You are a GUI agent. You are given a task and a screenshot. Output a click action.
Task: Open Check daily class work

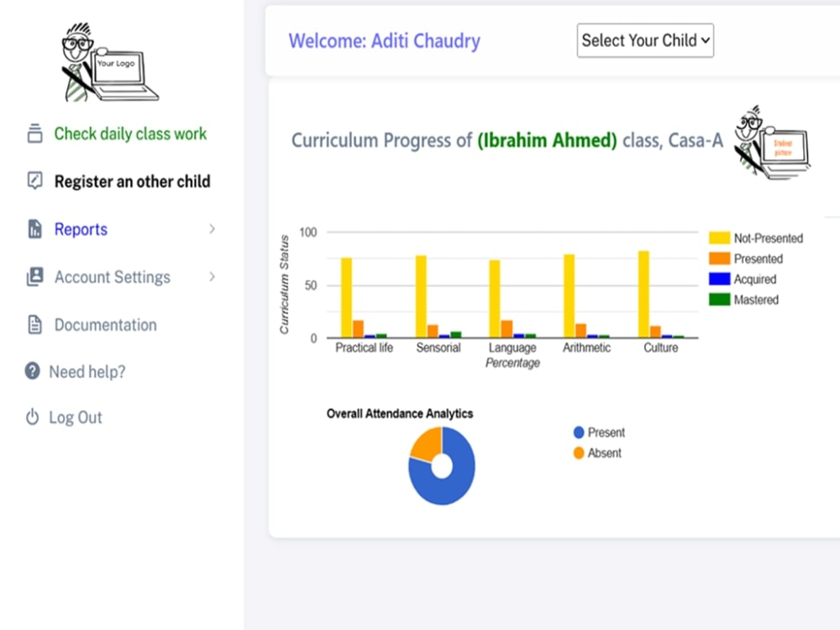tap(130, 134)
